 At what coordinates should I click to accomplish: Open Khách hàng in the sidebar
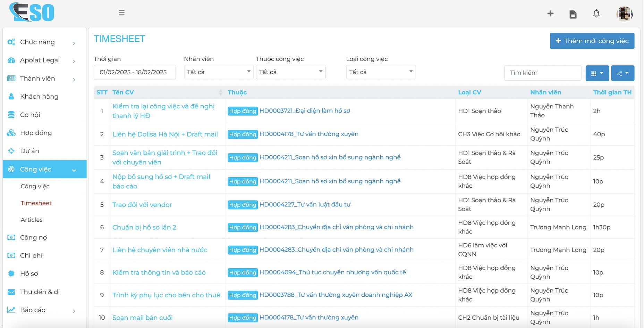(x=39, y=97)
